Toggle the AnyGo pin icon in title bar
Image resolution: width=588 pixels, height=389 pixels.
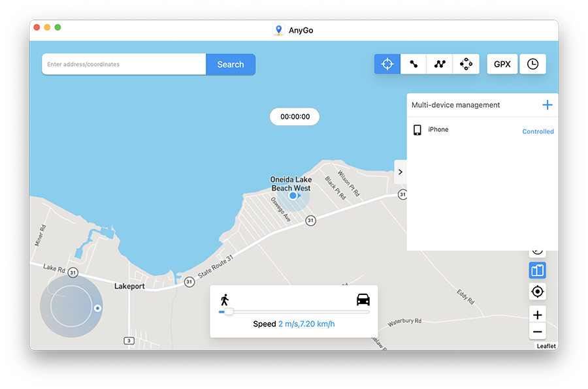280,29
